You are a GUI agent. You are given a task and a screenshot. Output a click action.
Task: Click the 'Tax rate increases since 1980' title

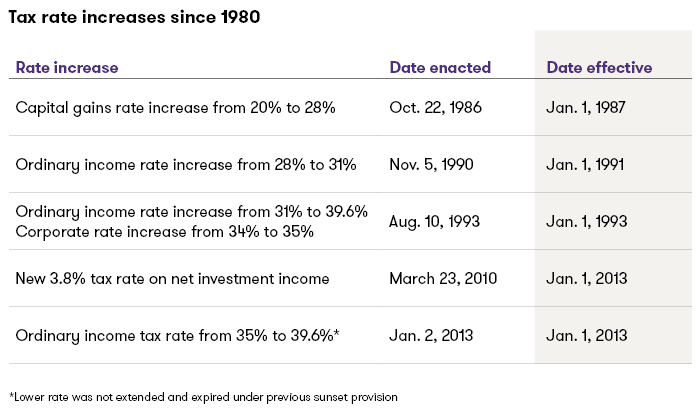[135, 18]
